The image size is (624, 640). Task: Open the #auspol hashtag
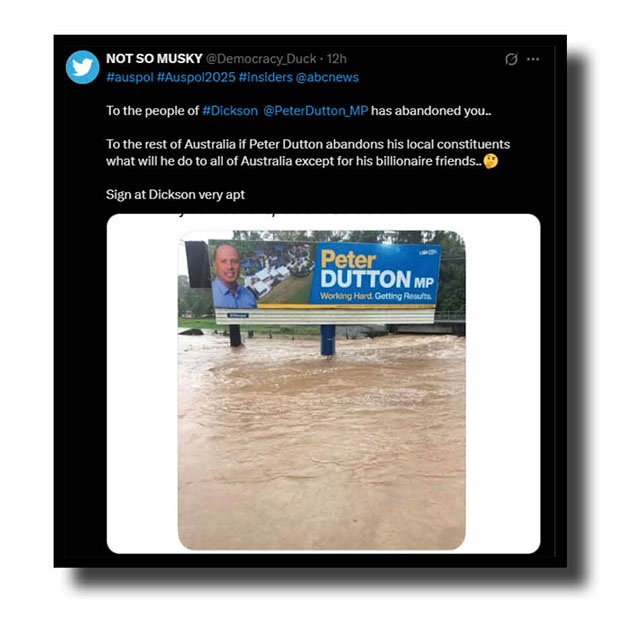(130, 78)
